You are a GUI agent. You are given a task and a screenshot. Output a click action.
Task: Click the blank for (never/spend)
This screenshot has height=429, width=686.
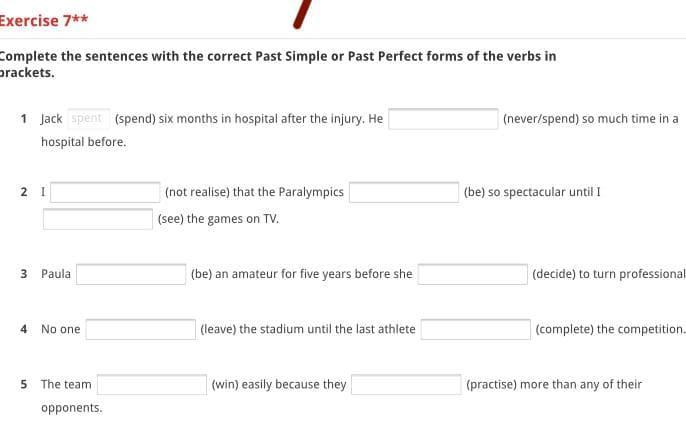pyautogui.click(x=443, y=119)
